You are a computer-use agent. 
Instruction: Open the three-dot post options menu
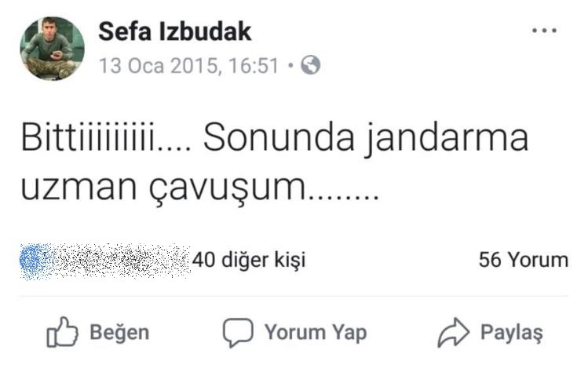544,31
